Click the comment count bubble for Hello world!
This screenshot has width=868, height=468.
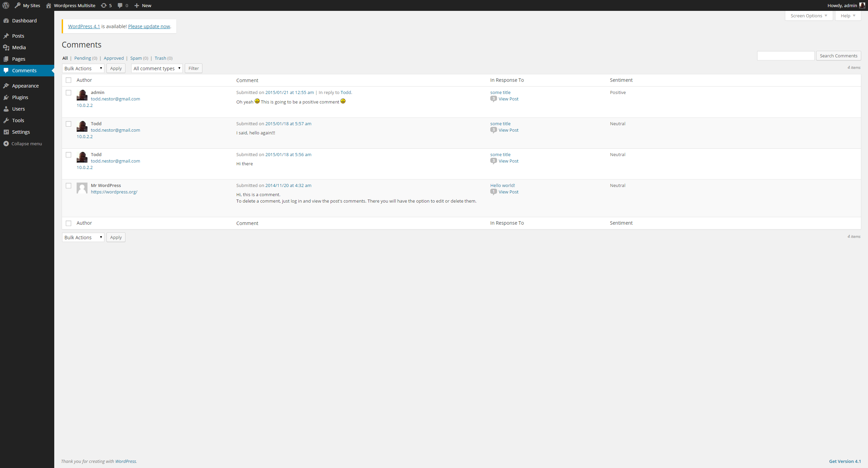click(x=493, y=192)
